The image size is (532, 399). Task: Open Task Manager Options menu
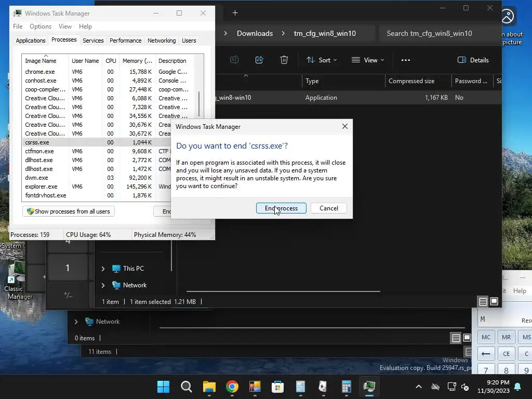click(41, 26)
